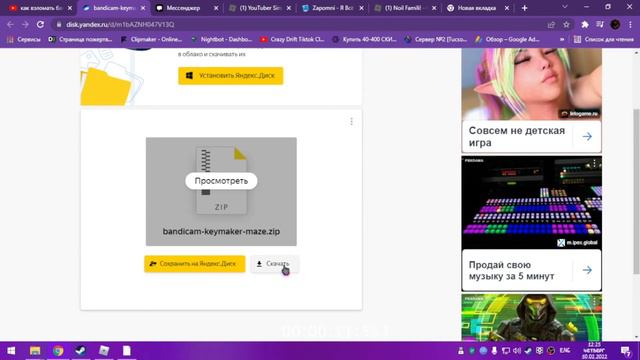Open the Clipmaker - Online bookmark

pos(151,40)
